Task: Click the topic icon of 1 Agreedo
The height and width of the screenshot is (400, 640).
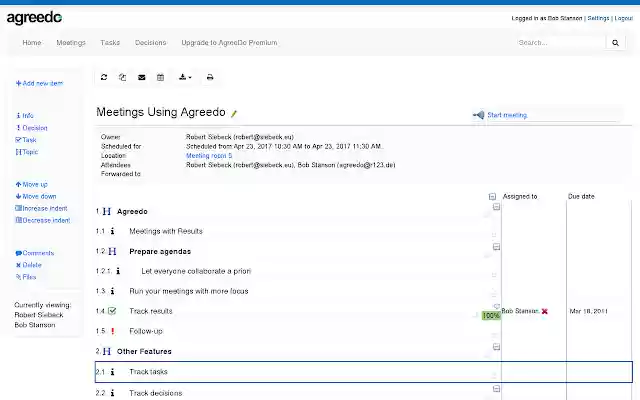Action: click(x=107, y=211)
